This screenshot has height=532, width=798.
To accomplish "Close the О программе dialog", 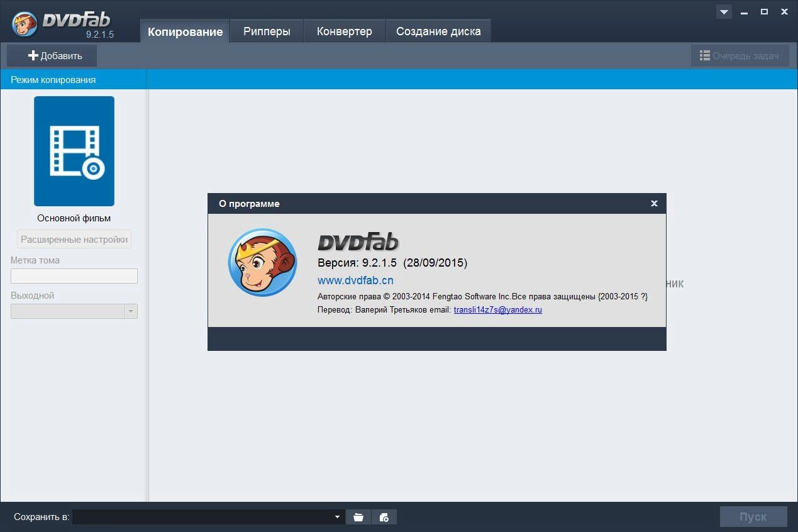I will click(654, 203).
